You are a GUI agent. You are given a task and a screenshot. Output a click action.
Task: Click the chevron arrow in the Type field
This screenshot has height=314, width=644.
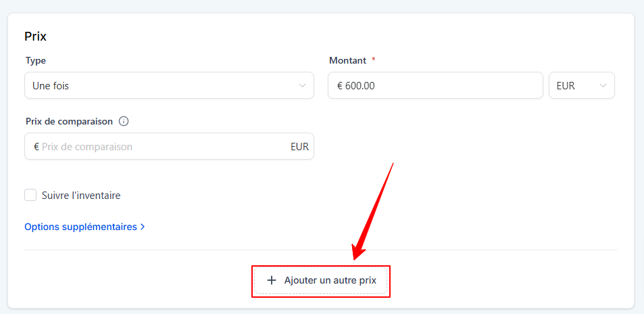click(x=302, y=85)
